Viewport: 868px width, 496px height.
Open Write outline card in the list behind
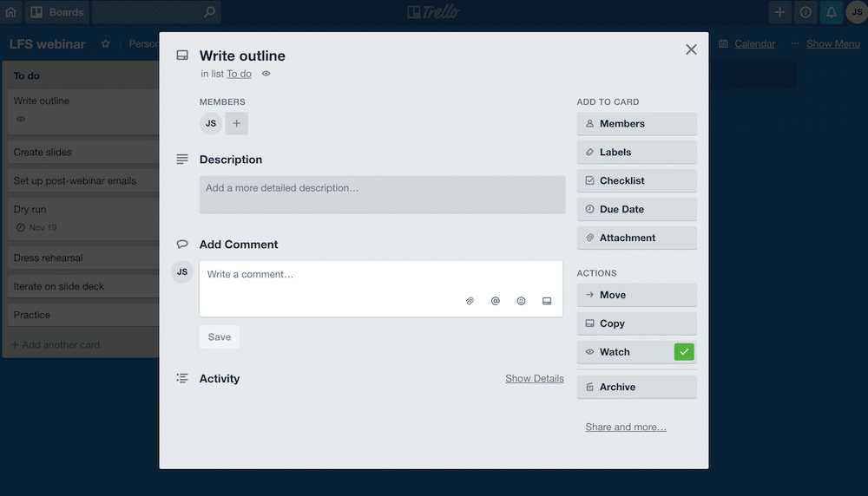point(83,112)
